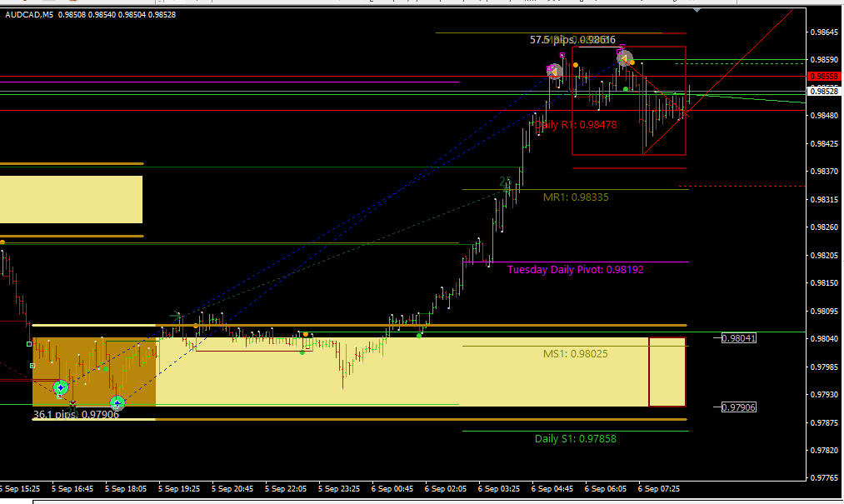
Task: Click 0.98590 on the price axis
Action: (824, 60)
